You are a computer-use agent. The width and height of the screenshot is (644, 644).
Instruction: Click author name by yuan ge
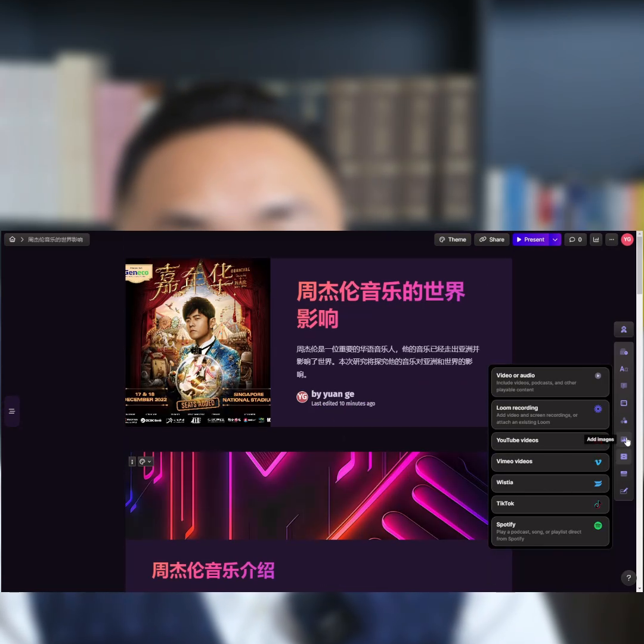coord(333,394)
